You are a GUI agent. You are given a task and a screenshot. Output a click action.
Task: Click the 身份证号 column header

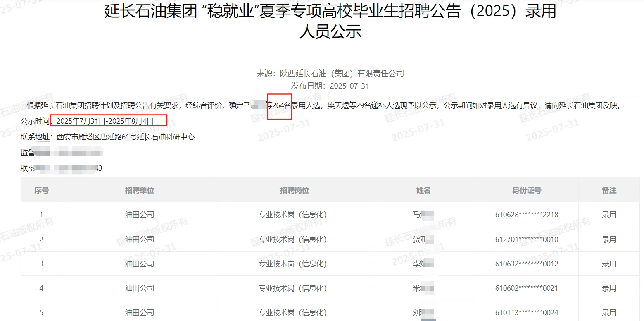click(527, 190)
